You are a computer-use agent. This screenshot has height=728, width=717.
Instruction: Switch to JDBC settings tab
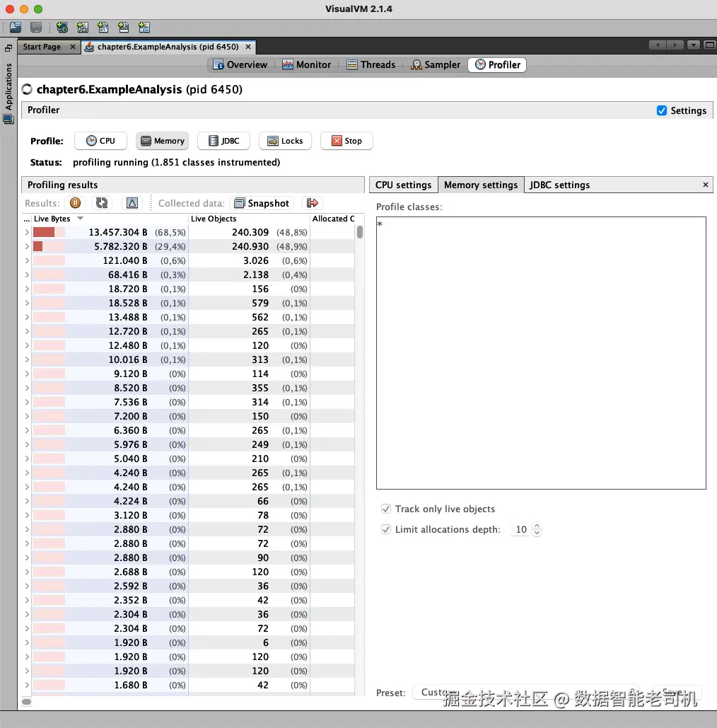point(560,185)
